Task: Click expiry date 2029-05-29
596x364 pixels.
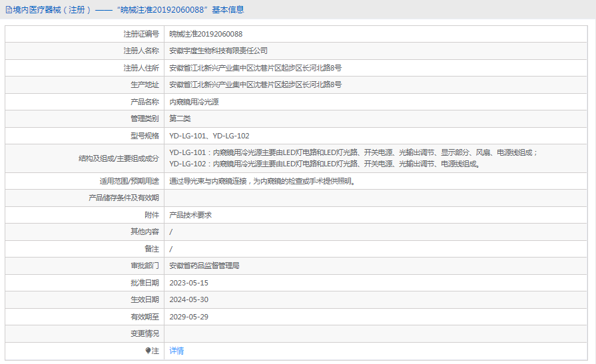Action: point(188,317)
